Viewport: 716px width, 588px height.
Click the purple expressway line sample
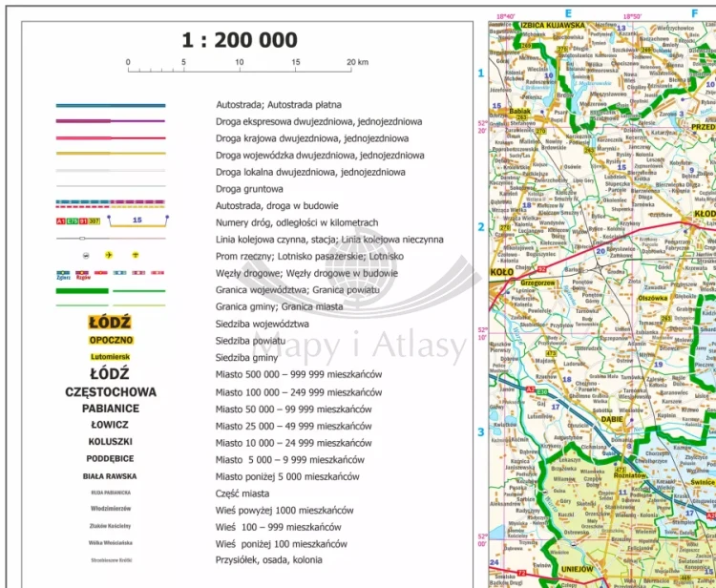point(111,121)
